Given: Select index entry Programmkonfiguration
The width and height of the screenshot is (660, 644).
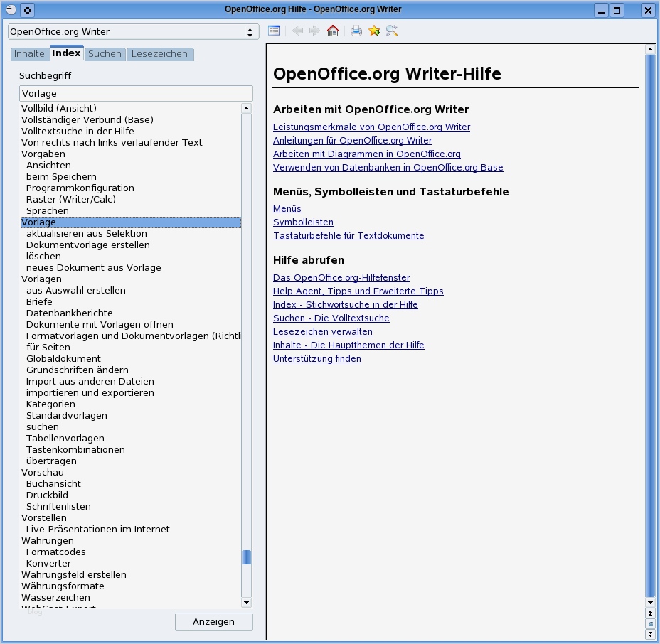Looking at the screenshot, I should [80, 188].
